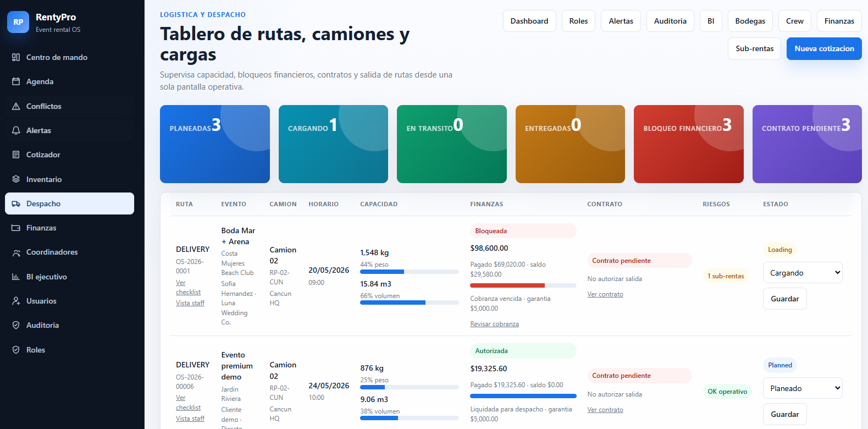
Task: Click the $98,600.00 amount
Action: coord(489,248)
